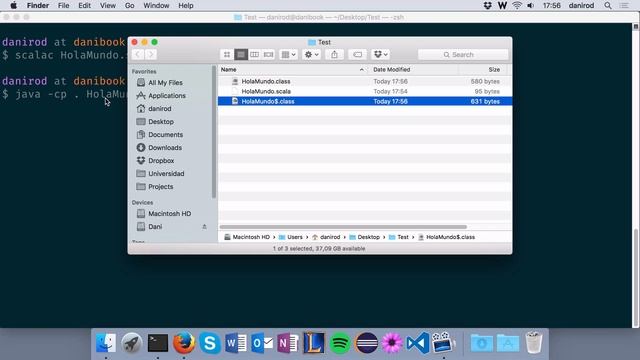Open the Dropbox toolbar dropdown
Viewport: 640px width, 360px height.
click(x=380, y=54)
